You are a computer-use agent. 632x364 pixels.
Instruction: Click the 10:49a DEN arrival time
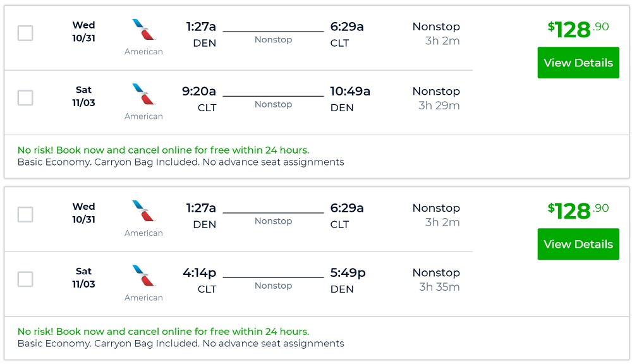[350, 91]
